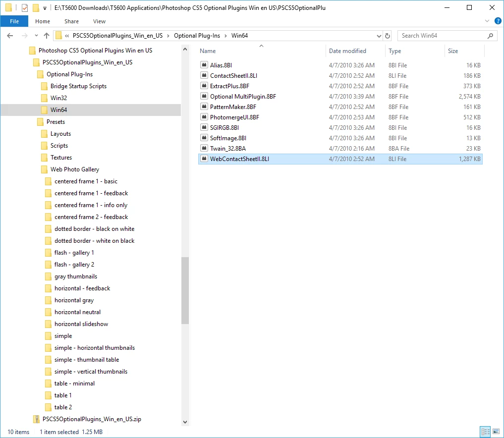Click the 1,287 KB size cell

pyautogui.click(x=470, y=159)
